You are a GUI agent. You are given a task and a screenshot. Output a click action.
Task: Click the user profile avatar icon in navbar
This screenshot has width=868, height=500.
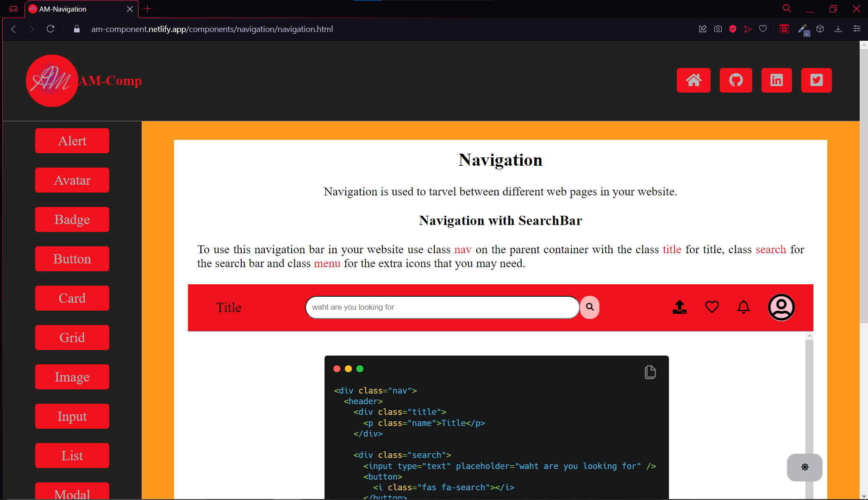pos(781,307)
